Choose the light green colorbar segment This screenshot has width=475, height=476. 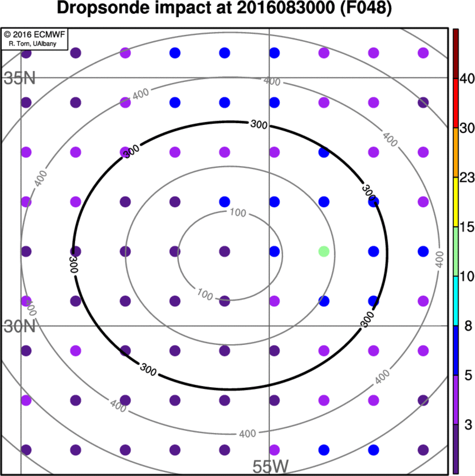[455, 251]
